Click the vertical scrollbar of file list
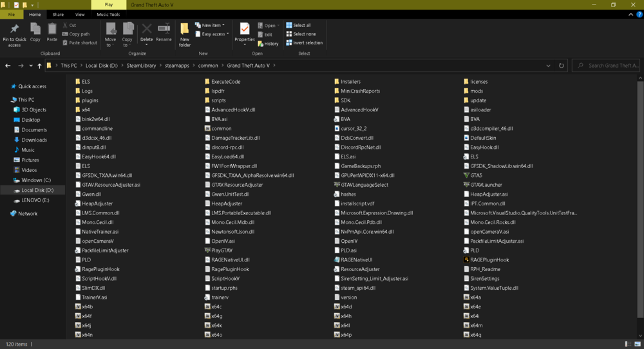Image resolution: width=644 pixels, height=349 pixels. (640, 199)
